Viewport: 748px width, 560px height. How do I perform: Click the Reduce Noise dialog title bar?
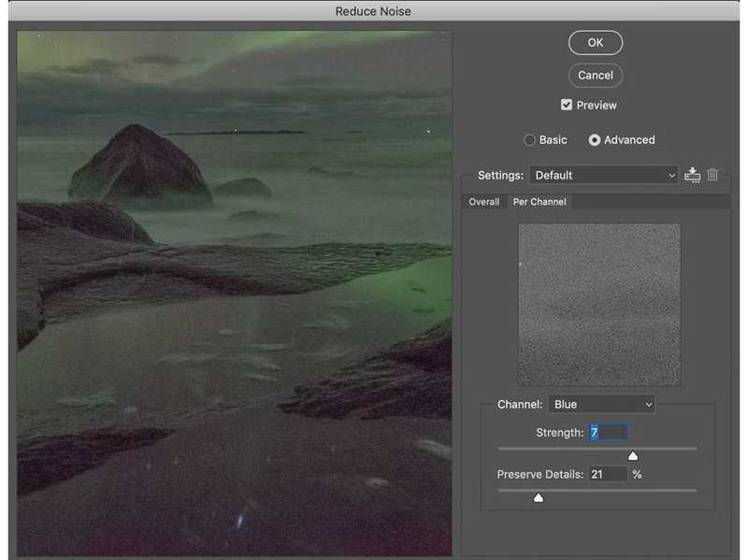tap(373, 11)
